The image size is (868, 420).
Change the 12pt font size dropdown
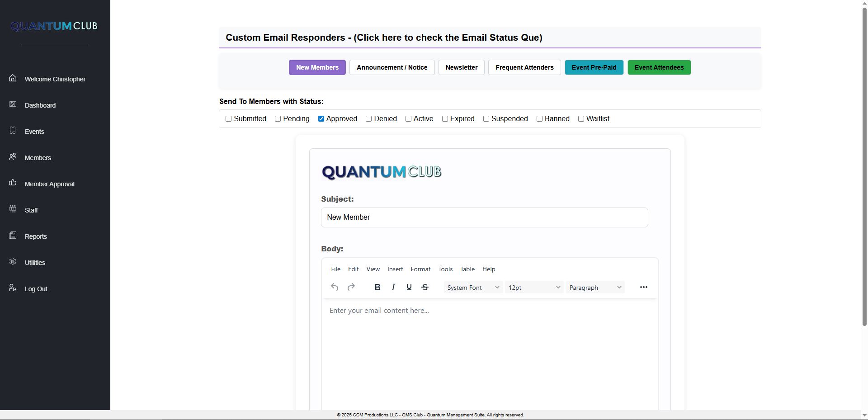click(533, 287)
